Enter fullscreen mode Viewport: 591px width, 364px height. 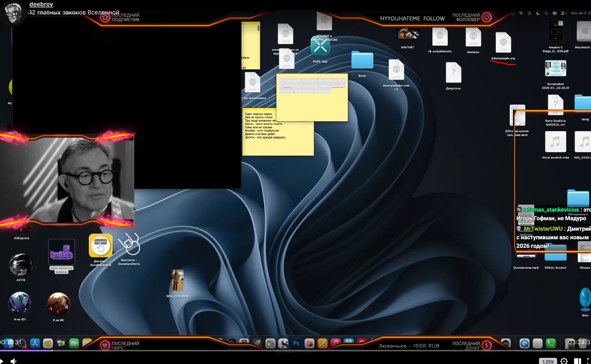tap(589, 361)
